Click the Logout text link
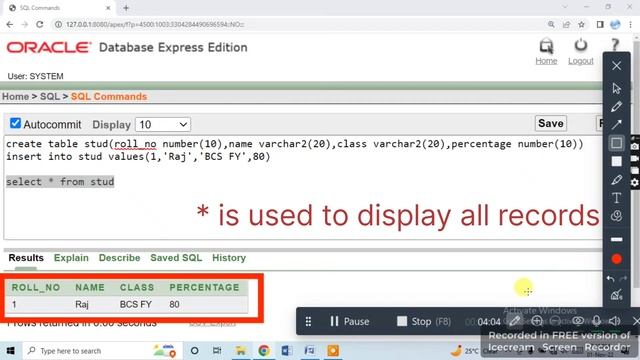Image resolution: width=640 pixels, height=360 pixels. click(x=580, y=61)
